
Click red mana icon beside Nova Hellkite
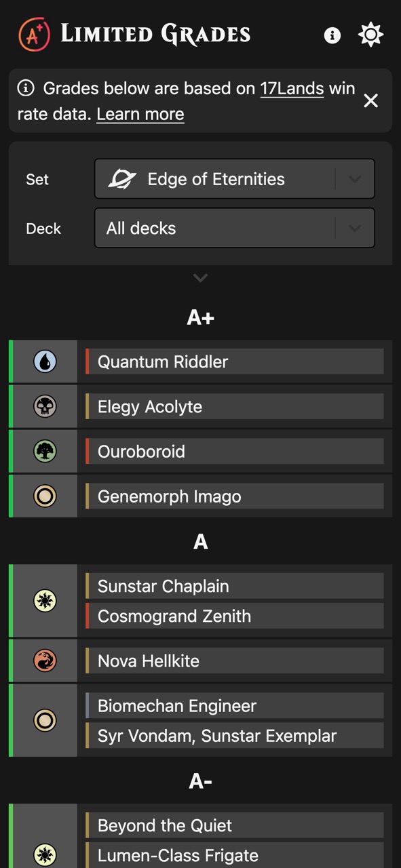tap(45, 660)
